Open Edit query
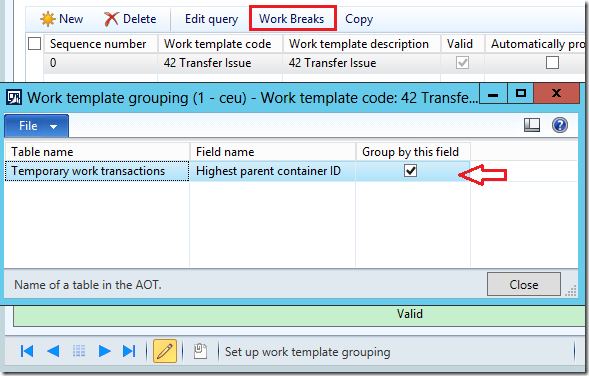 pyautogui.click(x=211, y=19)
